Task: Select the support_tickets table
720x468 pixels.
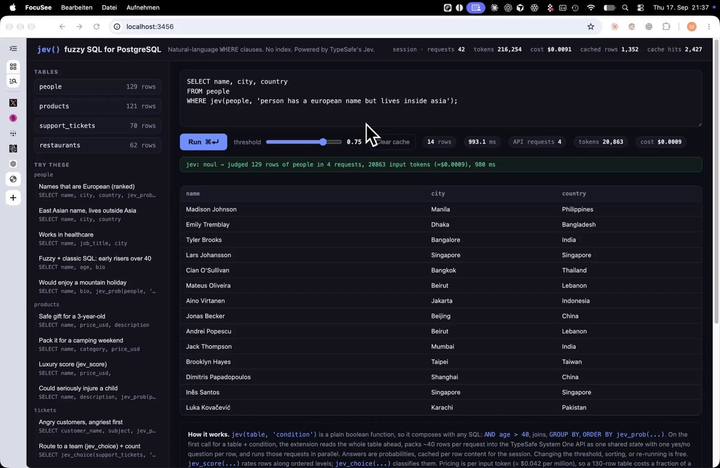Action: (x=97, y=125)
